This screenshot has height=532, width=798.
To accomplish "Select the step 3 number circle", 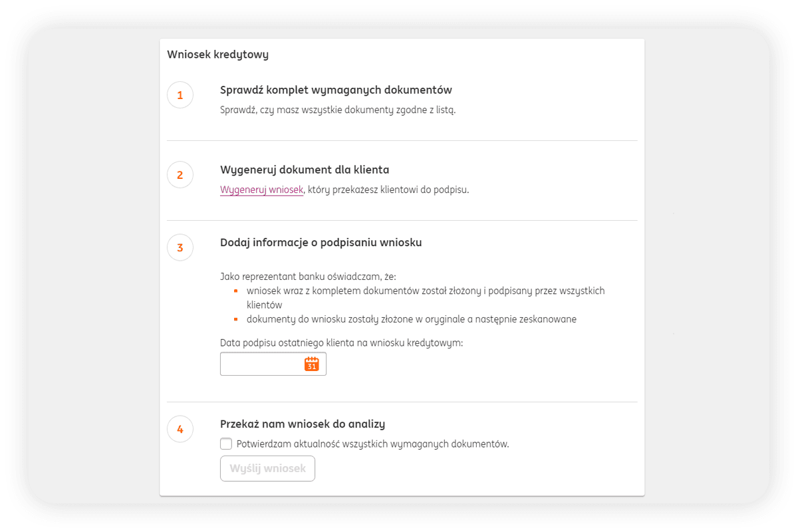I will tap(180, 247).
